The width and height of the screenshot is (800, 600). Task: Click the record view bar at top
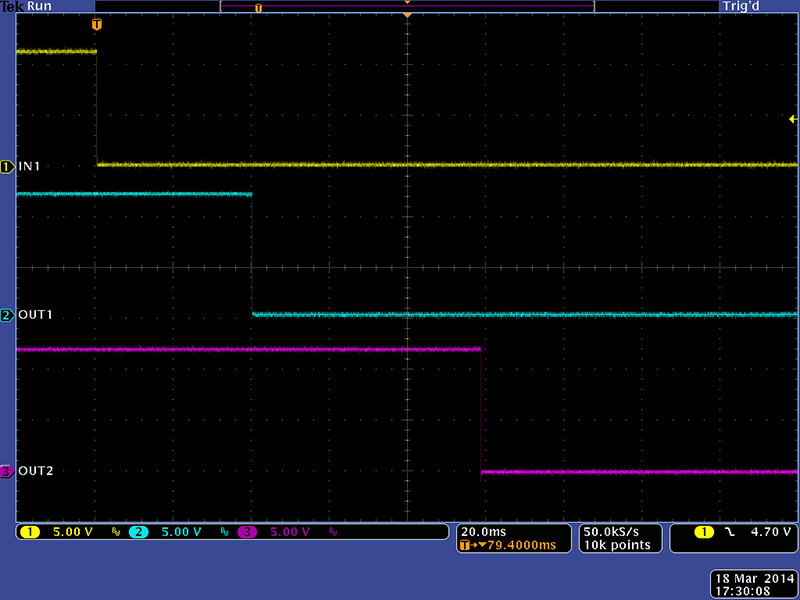(407, 7)
